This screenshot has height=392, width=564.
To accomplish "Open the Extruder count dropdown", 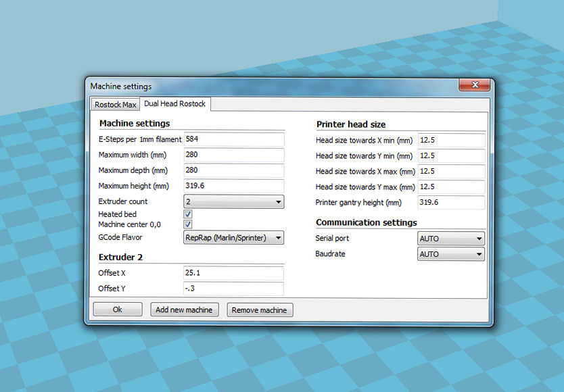I will point(233,201).
